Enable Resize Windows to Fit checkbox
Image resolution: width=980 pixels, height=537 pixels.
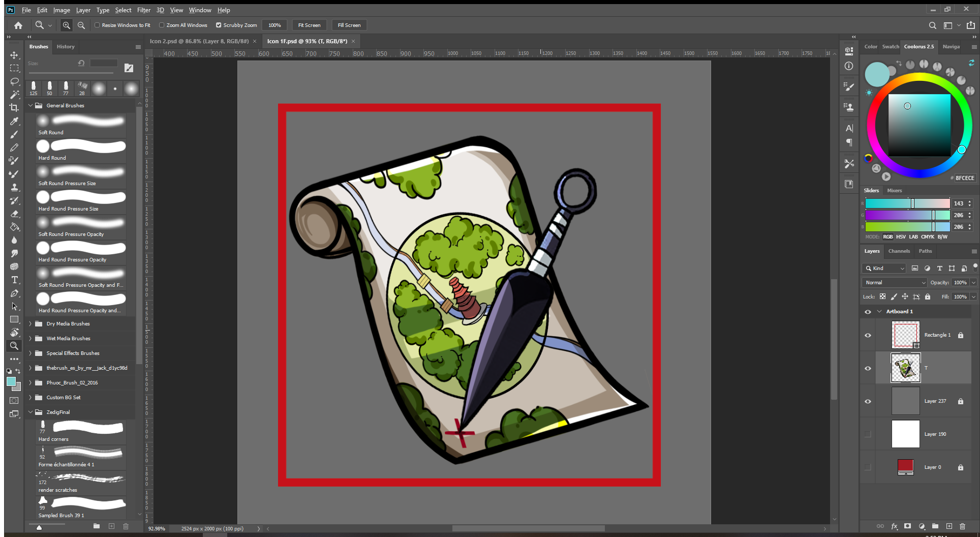[97, 25]
